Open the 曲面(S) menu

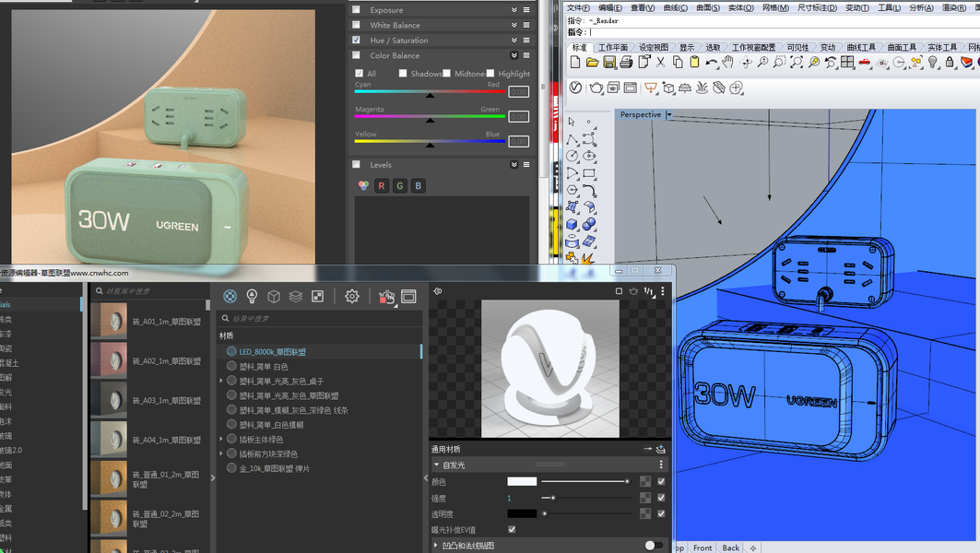coord(708,7)
